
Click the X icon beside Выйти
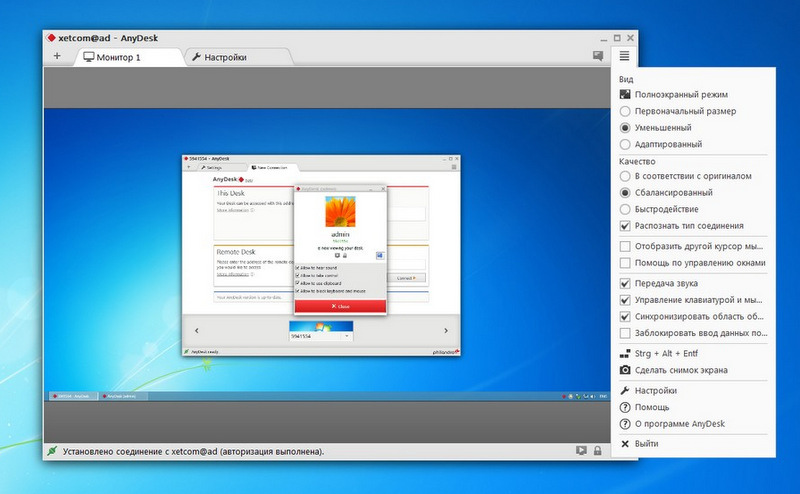pyautogui.click(x=625, y=443)
